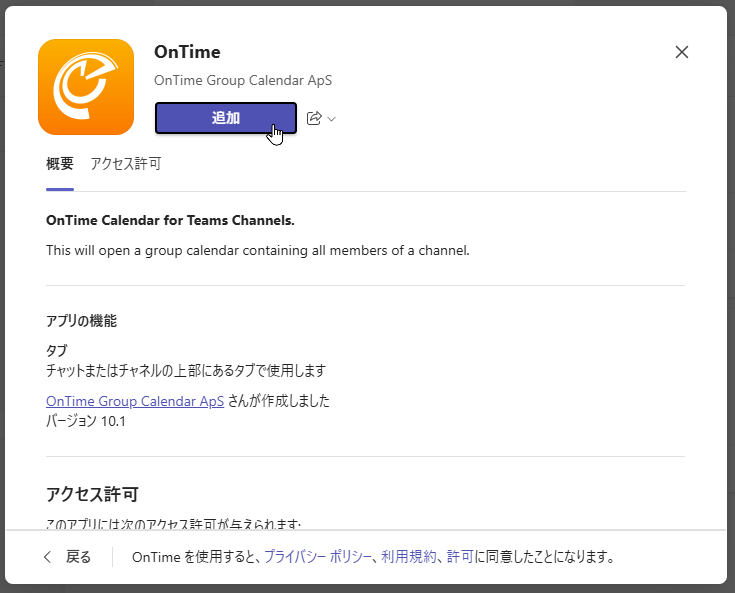
Task: Click the OnTime orange clock app logo
Action: [x=86, y=87]
